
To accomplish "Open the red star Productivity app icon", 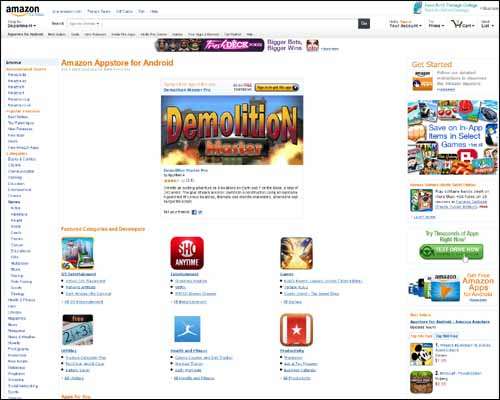I will tap(296, 330).
